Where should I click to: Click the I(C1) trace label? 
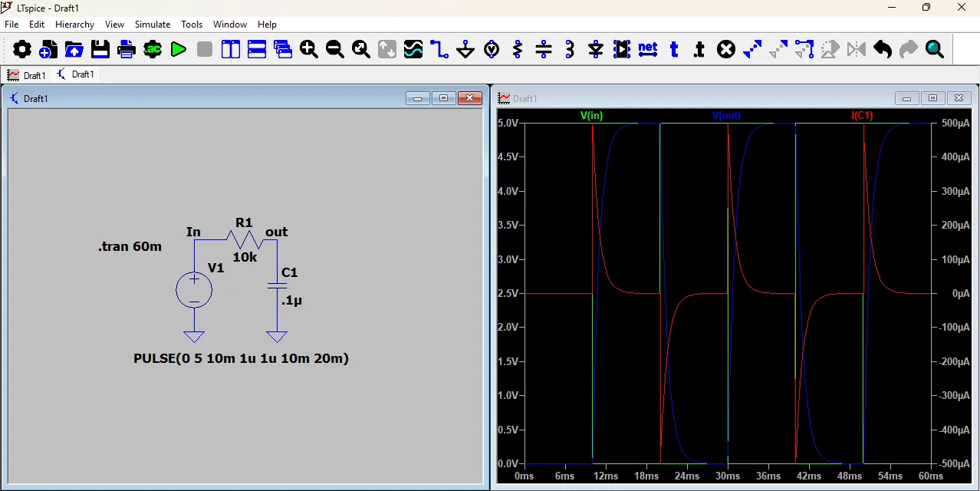(x=862, y=116)
